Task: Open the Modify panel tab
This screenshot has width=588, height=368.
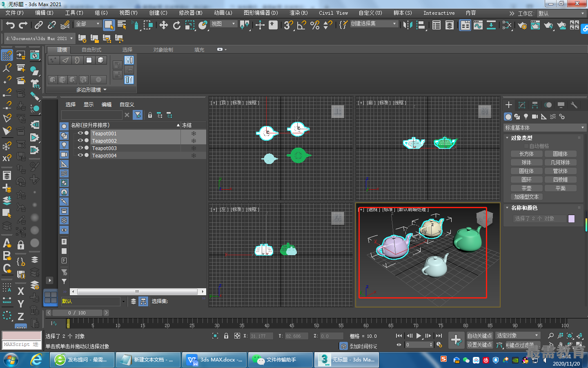Action: (x=522, y=105)
